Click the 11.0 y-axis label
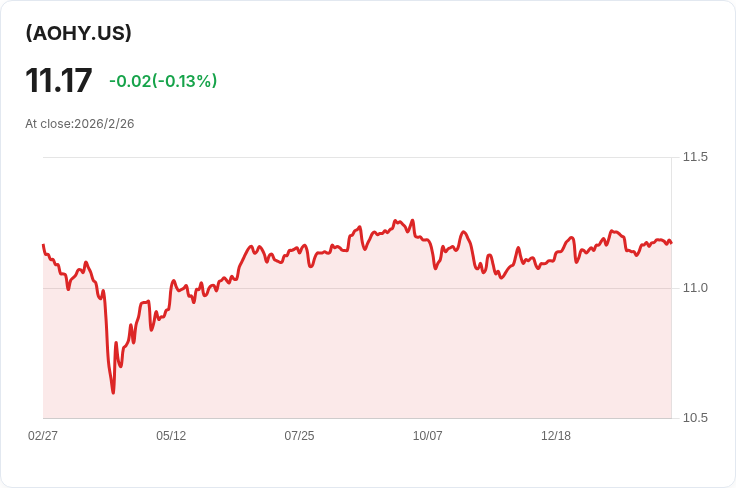 click(x=695, y=288)
